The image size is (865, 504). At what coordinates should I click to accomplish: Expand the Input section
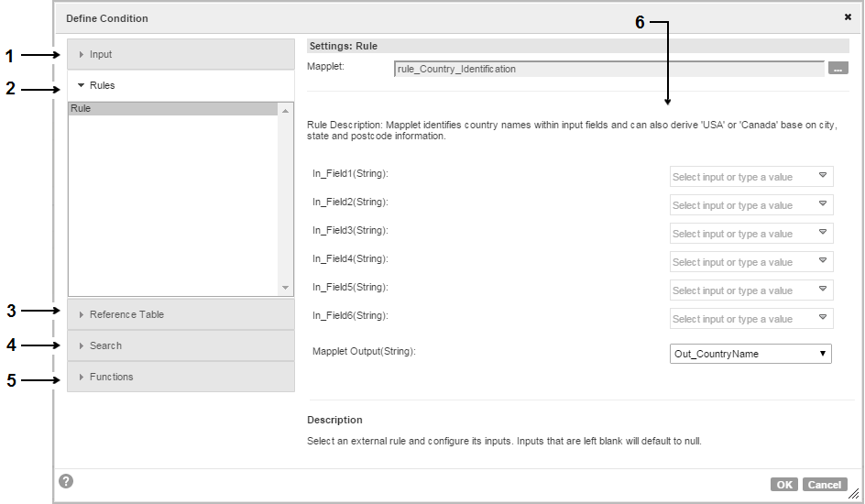[x=181, y=54]
